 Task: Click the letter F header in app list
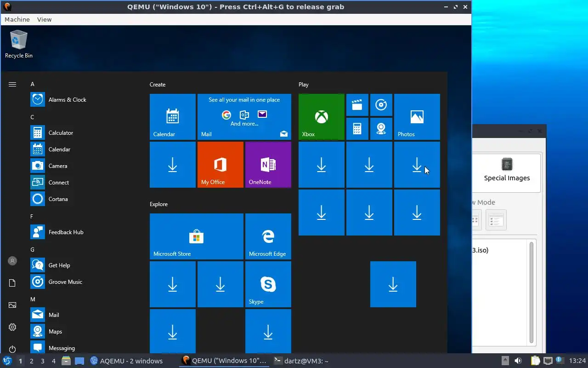pos(32,217)
